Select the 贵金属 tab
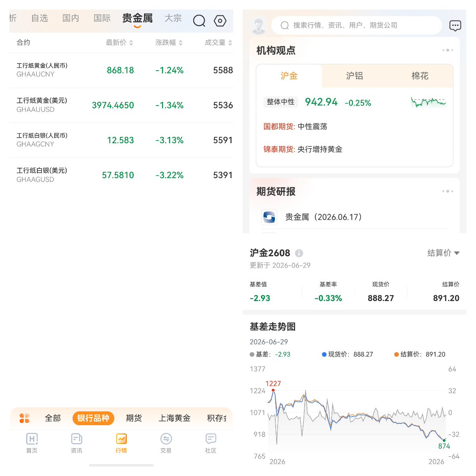The height and width of the screenshot is (476, 476). pos(137,19)
